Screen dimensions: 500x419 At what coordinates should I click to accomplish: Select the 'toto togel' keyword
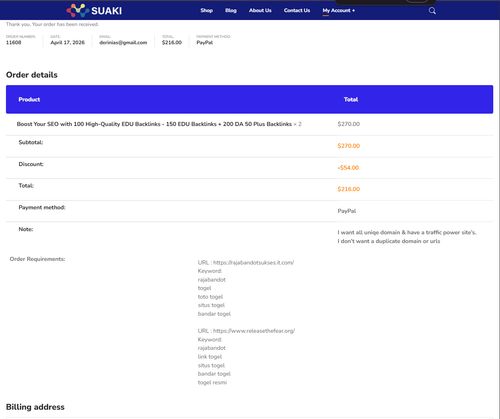[210, 297]
